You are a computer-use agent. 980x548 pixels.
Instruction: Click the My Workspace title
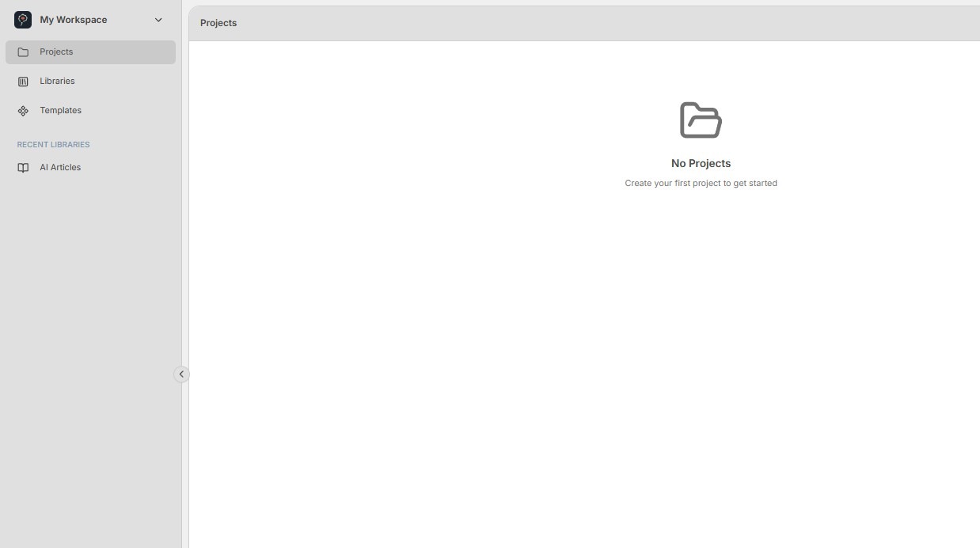[74, 20]
